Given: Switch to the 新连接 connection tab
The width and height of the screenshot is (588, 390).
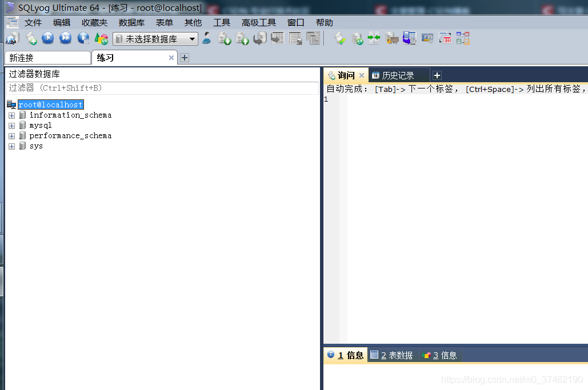Looking at the screenshot, I should tap(47, 58).
